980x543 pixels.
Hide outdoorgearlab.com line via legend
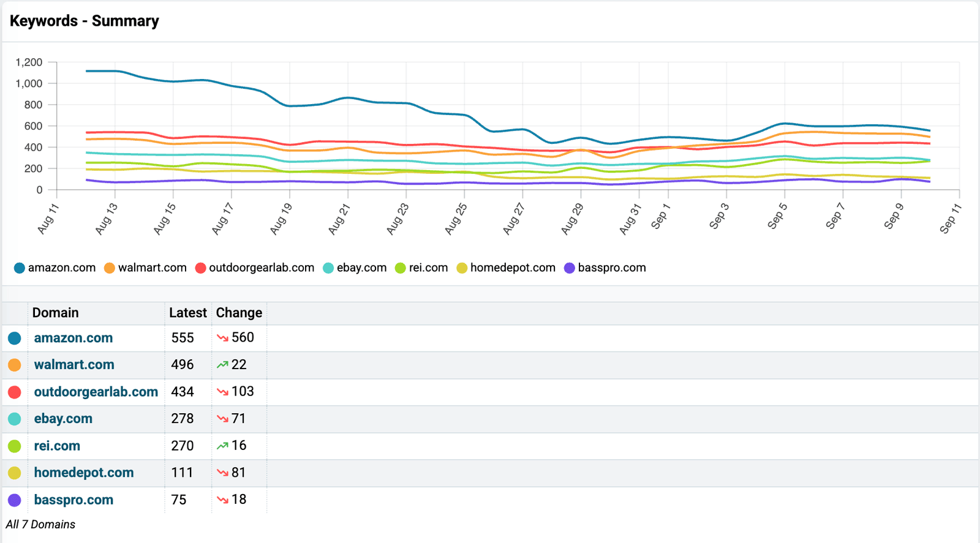255,268
